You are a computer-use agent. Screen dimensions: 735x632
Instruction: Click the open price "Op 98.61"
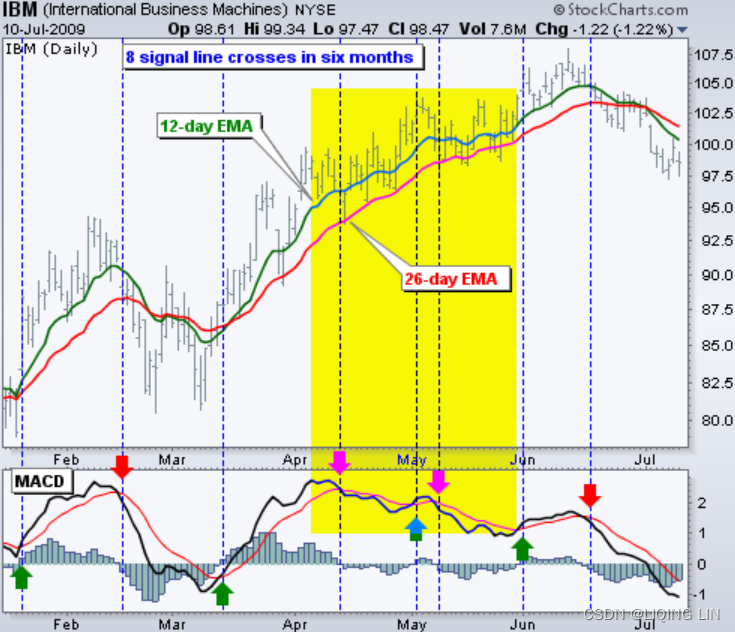click(201, 29)
